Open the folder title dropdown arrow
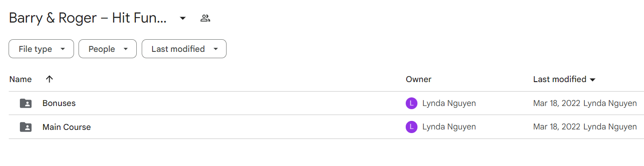Viewport: 644px width, 166px height. coord(183,18)
